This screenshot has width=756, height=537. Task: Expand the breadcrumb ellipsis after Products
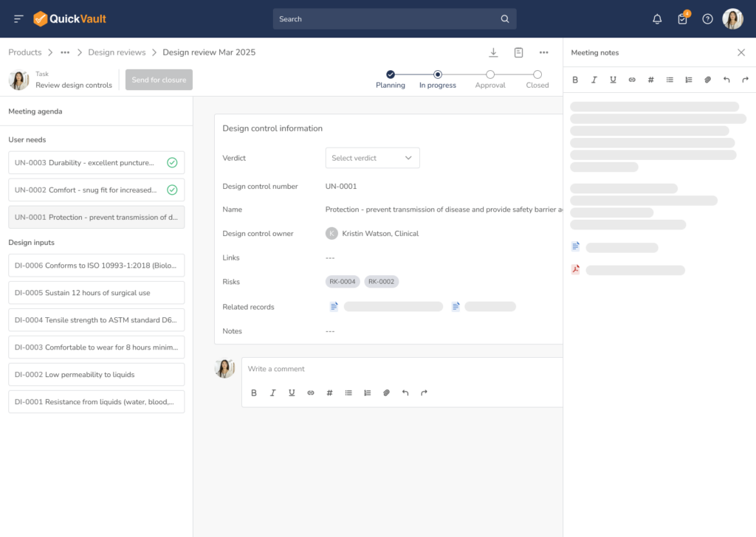click(65, 52)
